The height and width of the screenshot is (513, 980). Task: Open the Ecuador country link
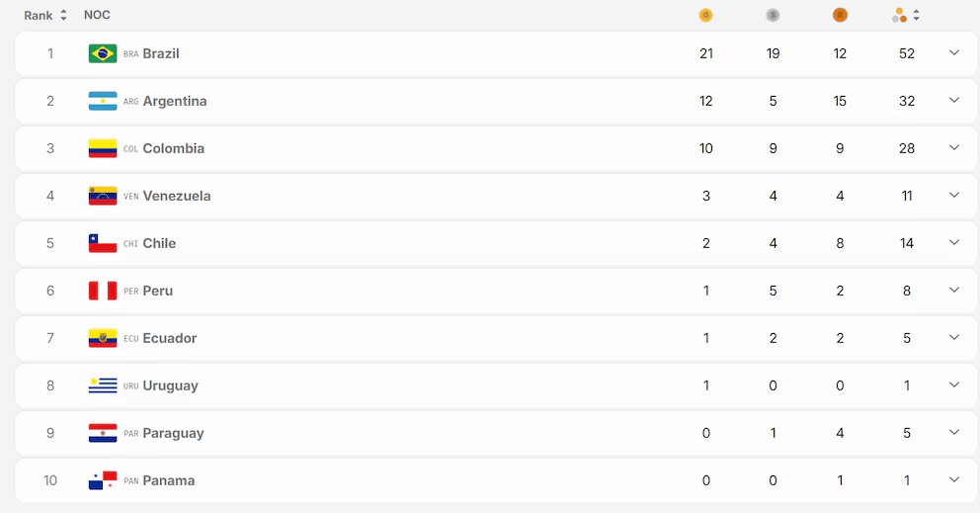169,338
